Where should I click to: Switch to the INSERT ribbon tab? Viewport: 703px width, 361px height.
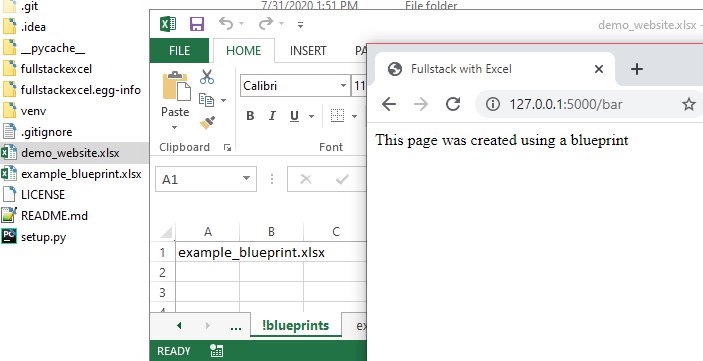(308, 51)
